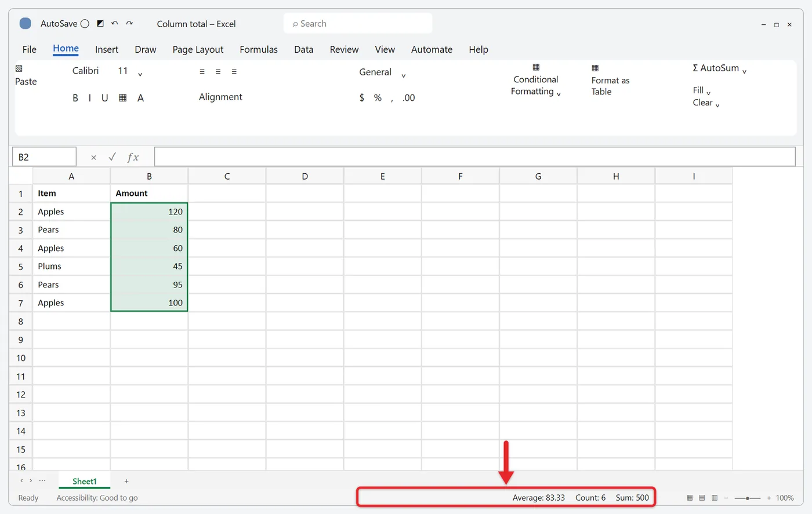Redo the last undone action
Viewport: 812px width, 514px height.
click(x=129, y=24)
